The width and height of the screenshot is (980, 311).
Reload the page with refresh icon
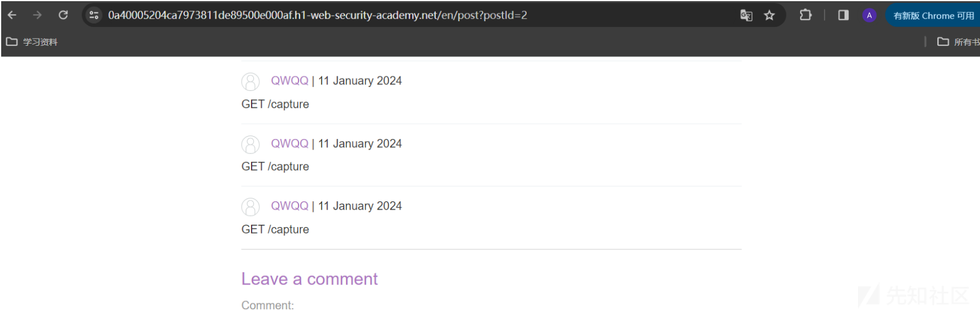[63, 15]
